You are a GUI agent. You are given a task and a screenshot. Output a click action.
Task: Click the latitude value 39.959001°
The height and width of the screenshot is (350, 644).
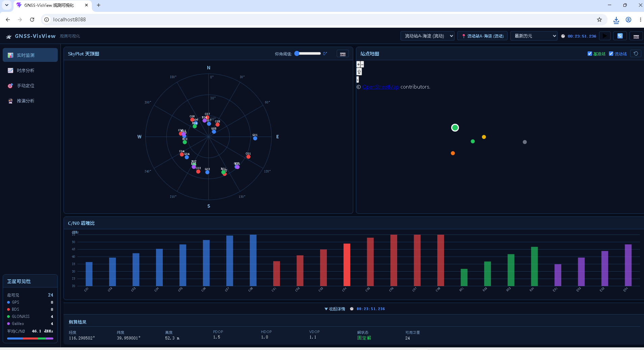click(x=129, y=338)
